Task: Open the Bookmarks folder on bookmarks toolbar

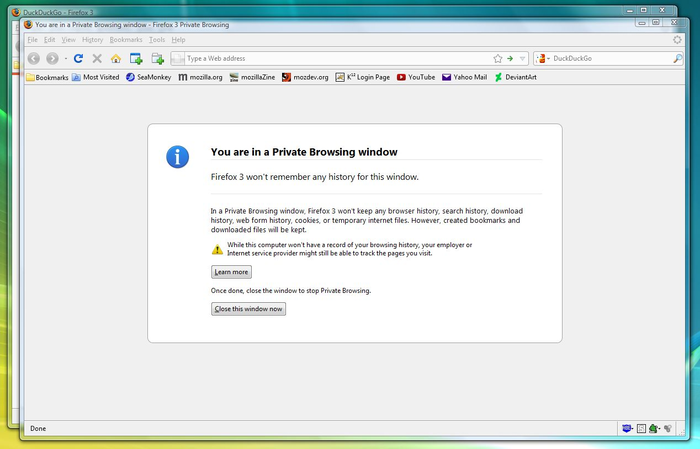Action: 47,77
